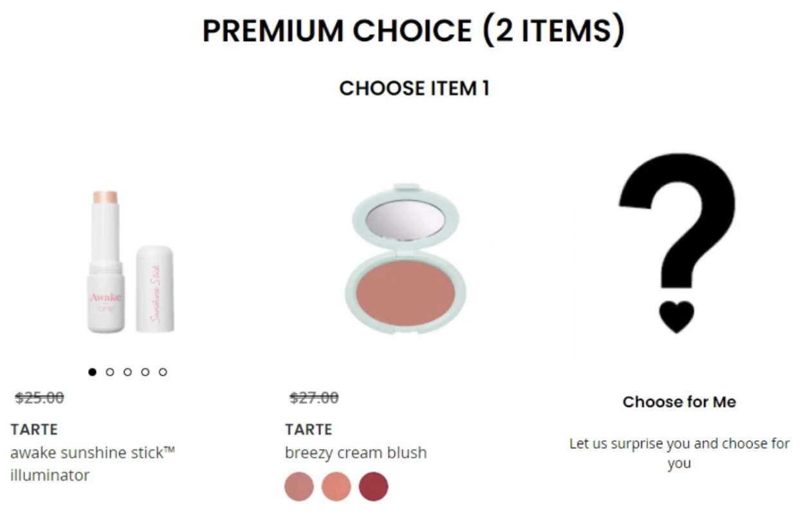Choose the mauve pink blush shade swatch
Screen dimensions: 812x522
pyautogui.click(x=299, y=486)
